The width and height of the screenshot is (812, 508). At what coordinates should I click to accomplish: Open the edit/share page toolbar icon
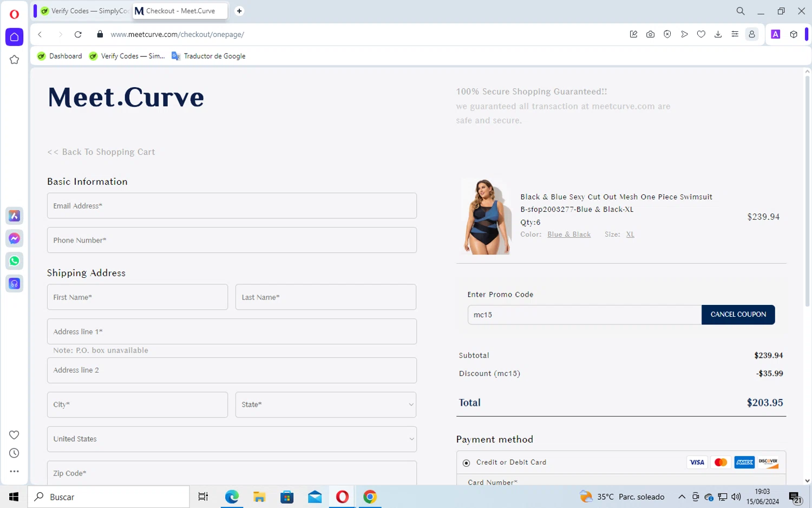(633, 34)
